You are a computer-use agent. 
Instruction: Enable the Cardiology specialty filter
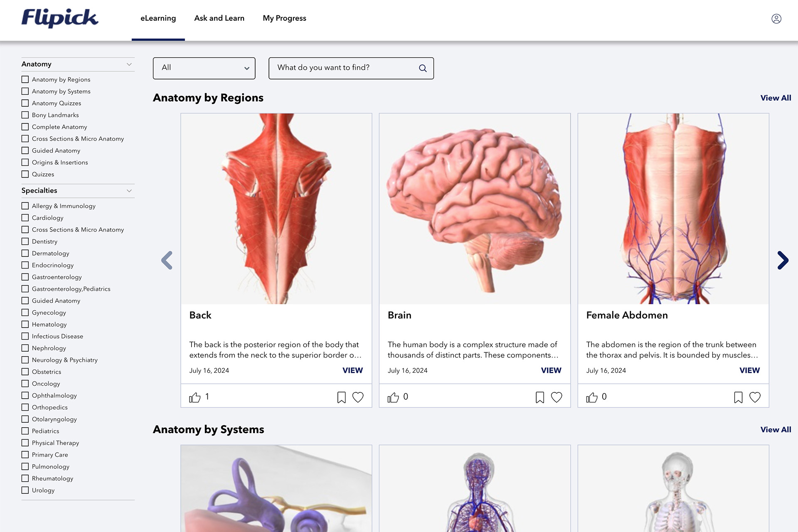click(25, 217)
